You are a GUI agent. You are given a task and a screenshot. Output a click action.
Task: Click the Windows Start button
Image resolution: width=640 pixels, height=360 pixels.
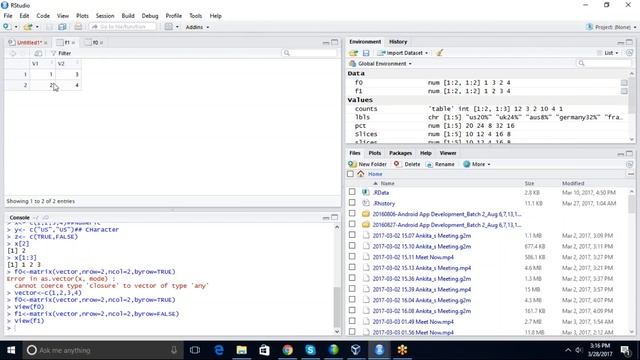click(11, 350)
